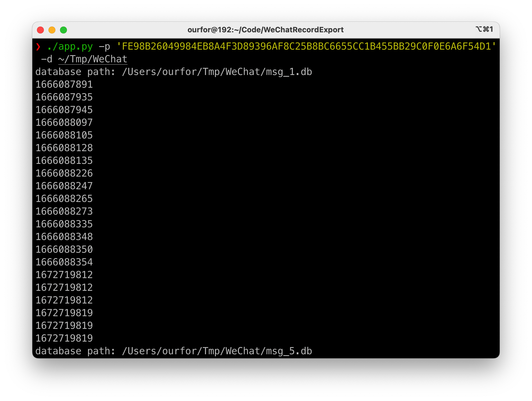Click the timestamp 1666088335
This screenshot has width=532, height=401.
pyautogui.click(x=64, y=224)
